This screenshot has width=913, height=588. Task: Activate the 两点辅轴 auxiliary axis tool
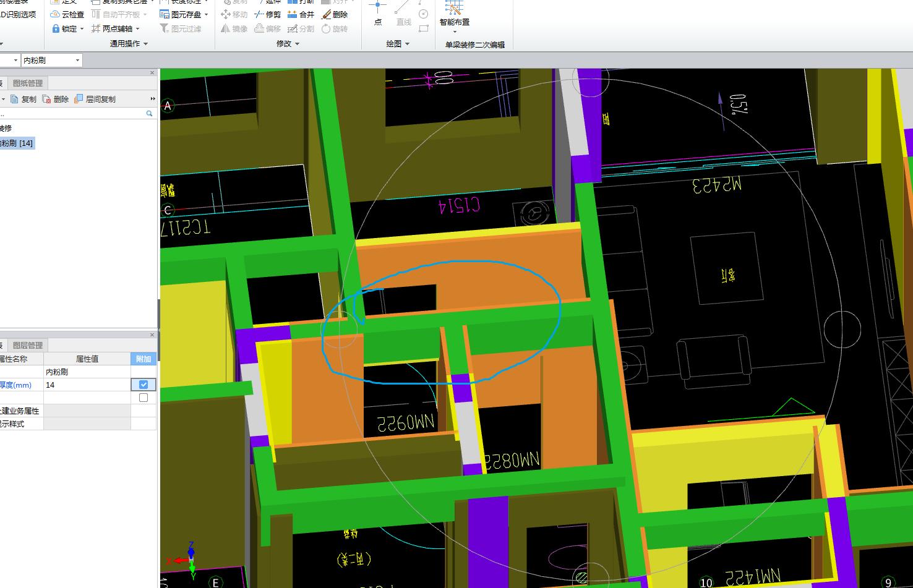click(x=112, y=28)
